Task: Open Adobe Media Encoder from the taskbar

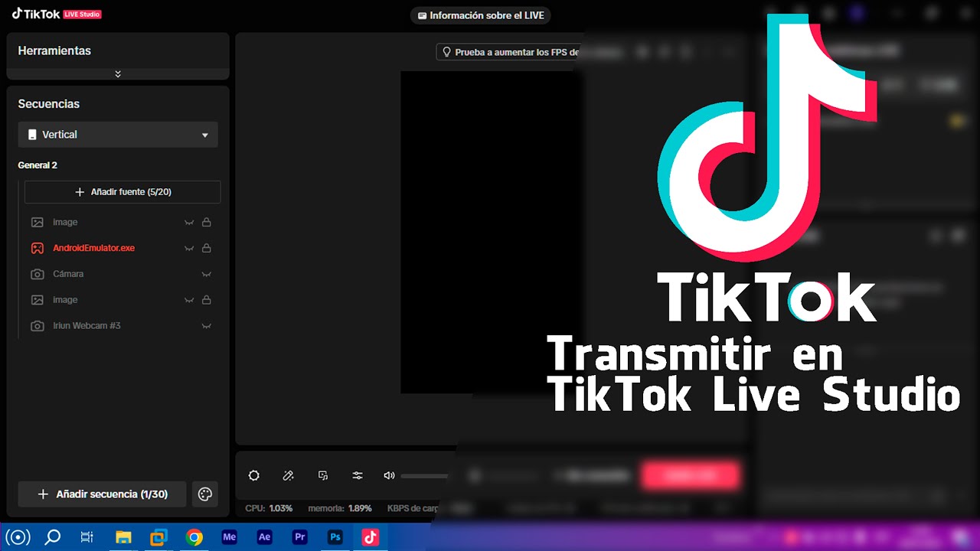Action: 229,537
